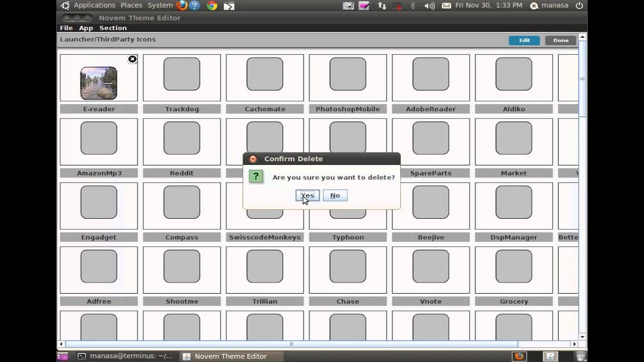Screen dimensions: 644x362
Task: Open the manasa user menu
Action: tap(549, 6)
